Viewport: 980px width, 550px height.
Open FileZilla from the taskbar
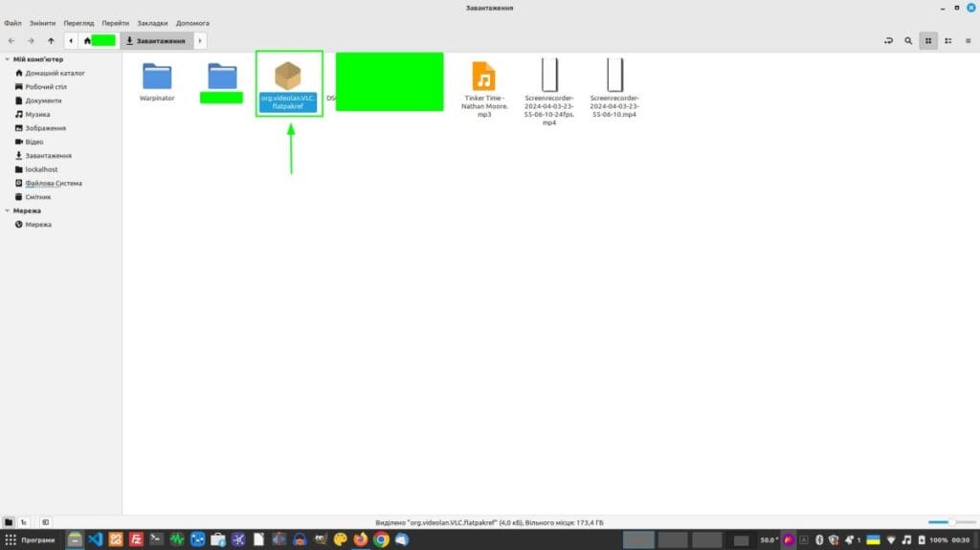coord(137,539)
